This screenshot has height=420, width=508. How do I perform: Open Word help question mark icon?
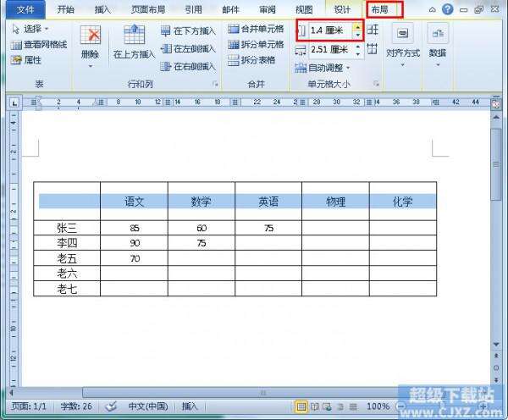(447, 9)
